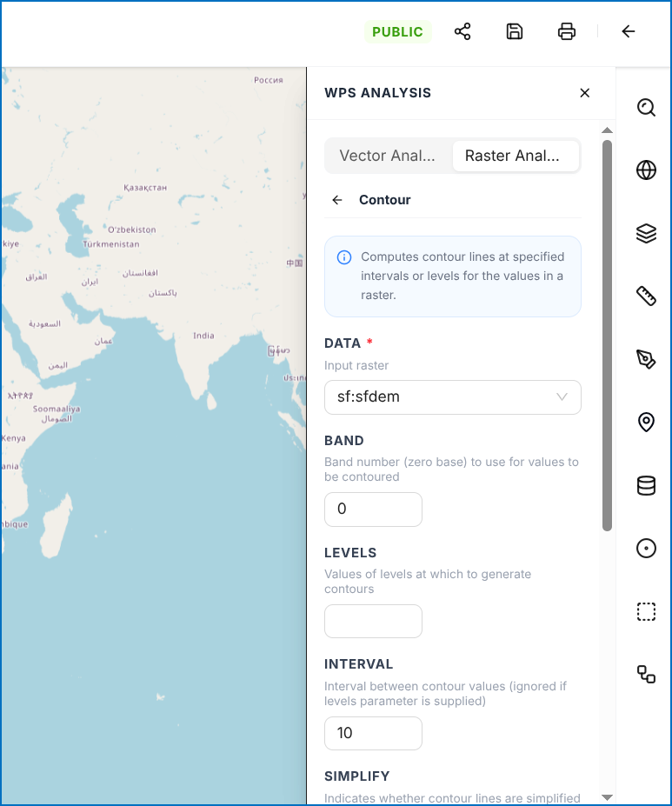
Task: Open the connected nodes analysis tool
Action: (x=646, y=674)
